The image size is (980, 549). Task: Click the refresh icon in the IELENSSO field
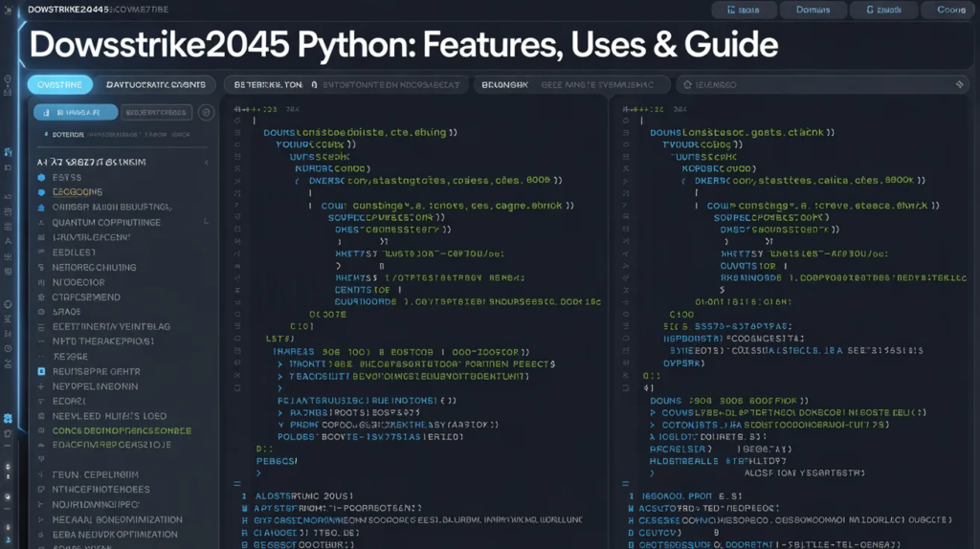pos(687,85)
